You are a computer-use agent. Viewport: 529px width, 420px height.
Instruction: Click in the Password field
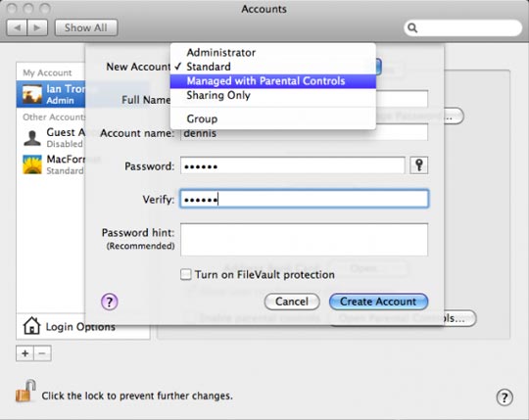(293, 165)
